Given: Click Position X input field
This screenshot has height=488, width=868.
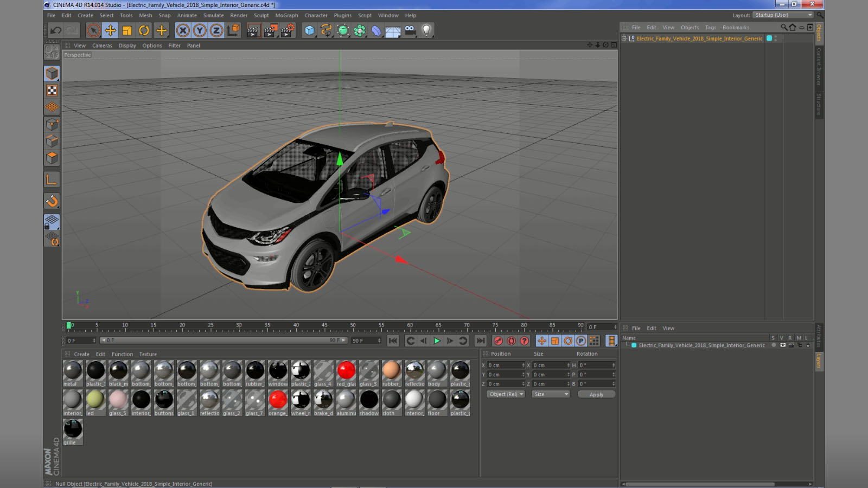Looking at the screenshot, I should [506, 365].
